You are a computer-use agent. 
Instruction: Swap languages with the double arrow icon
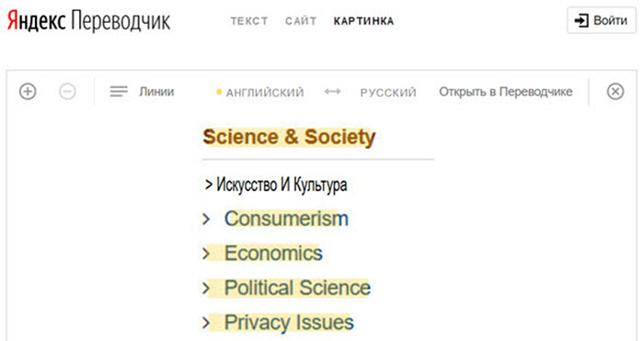332,91
